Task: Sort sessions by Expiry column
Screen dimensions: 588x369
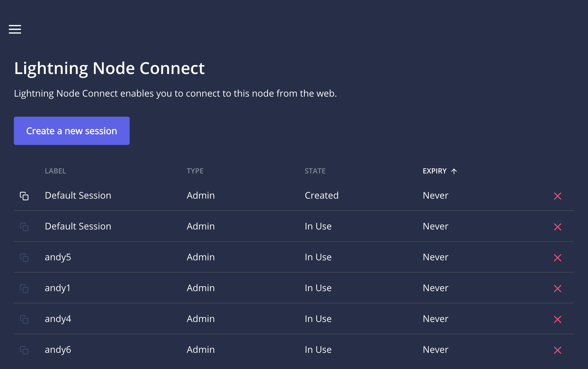Action: [x=434, y=171]
